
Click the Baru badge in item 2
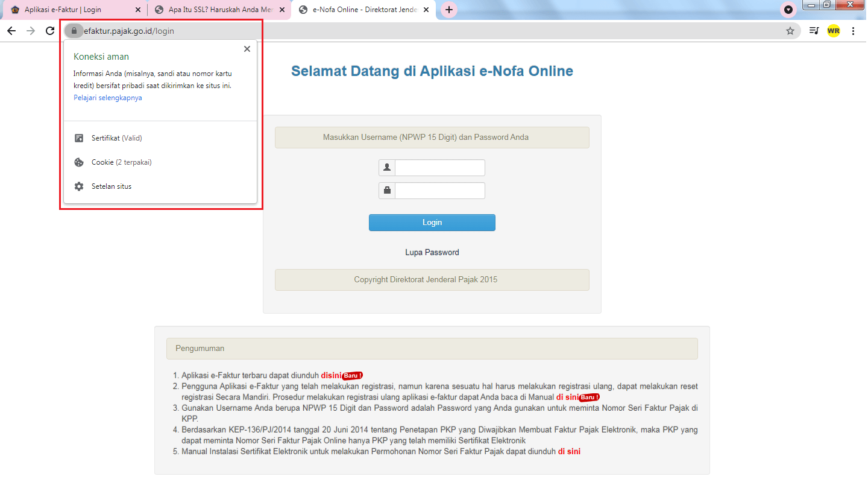589,397
